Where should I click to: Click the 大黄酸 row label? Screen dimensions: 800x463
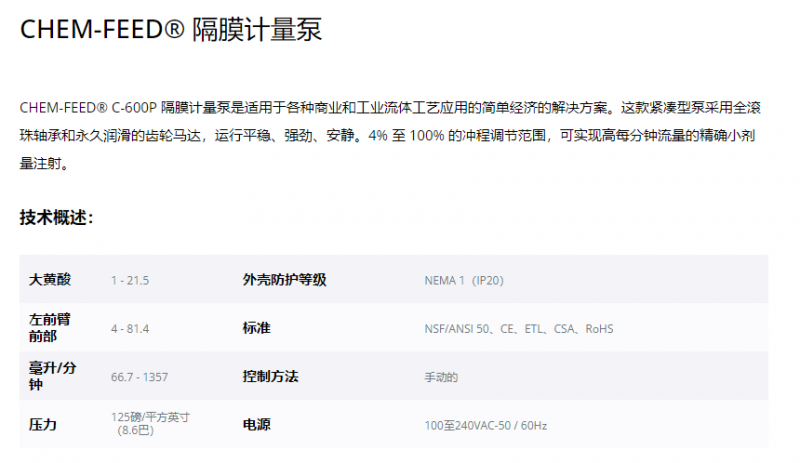click(x=50, y=280)
